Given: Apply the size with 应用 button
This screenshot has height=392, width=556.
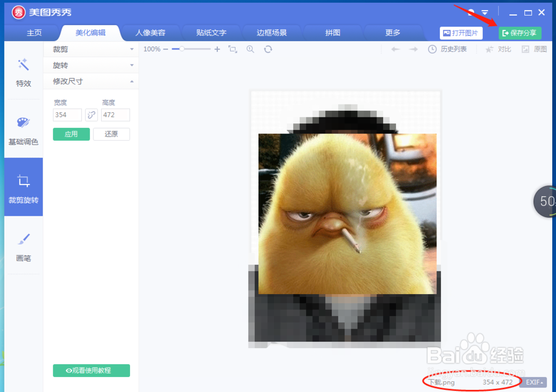Looking at the screenshot, I should click(x=71, y=134).
